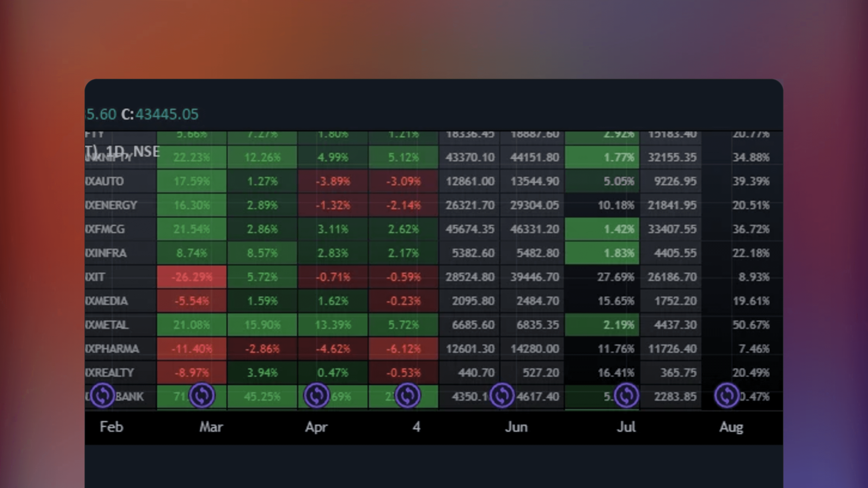Click the REALTY row label
Image resolution: width=868 pixels, height=488 pixels.
pyautogui.click(x=110, y=373)
